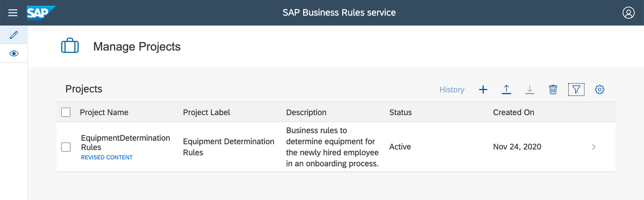Click the upload import project icon
This screenshot has height=200, width=644.
point(506,90)
